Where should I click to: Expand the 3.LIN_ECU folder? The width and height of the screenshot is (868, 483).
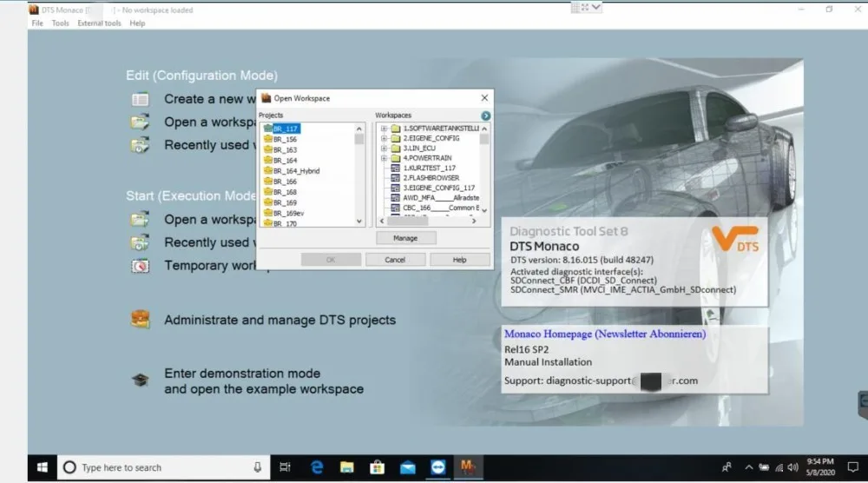384,149
